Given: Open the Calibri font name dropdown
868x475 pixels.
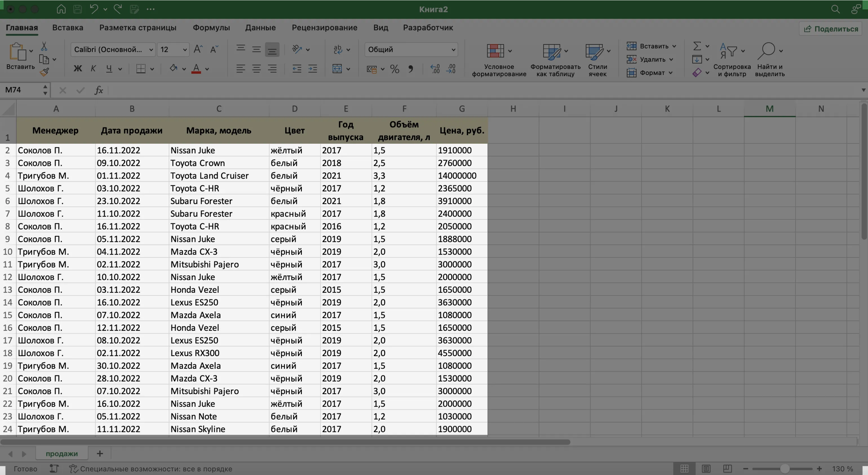Looking at the screenshot, I should point(151,50).
